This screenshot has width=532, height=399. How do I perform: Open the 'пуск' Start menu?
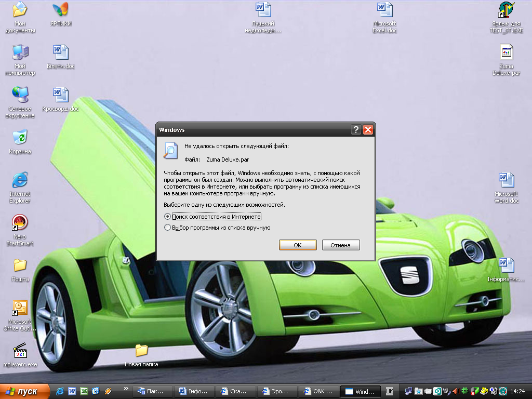24,391
